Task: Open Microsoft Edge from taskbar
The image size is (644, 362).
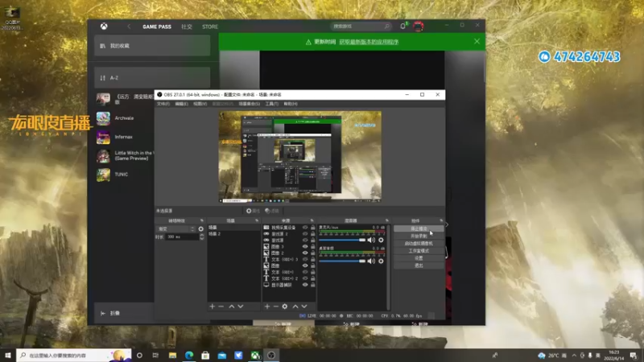Action: tap(189, 356)
